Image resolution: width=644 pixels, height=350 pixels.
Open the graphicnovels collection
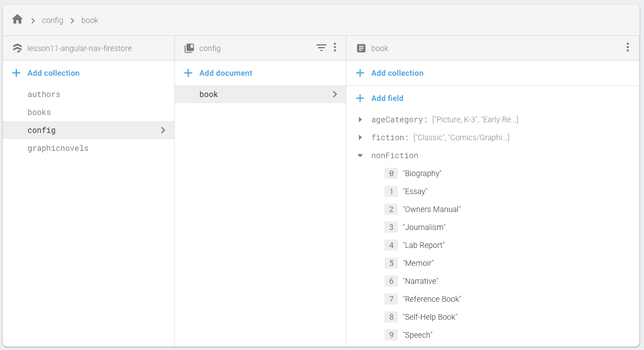click(58, 148)
